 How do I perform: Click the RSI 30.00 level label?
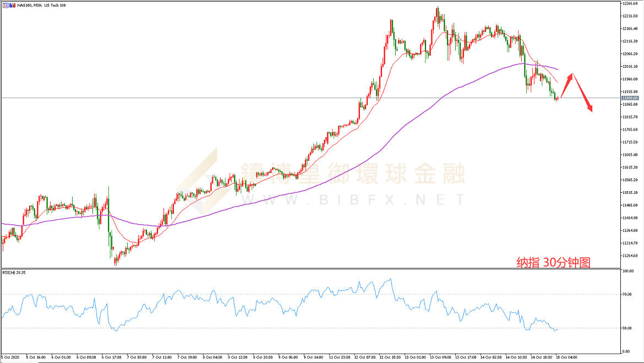pos(627,328)
